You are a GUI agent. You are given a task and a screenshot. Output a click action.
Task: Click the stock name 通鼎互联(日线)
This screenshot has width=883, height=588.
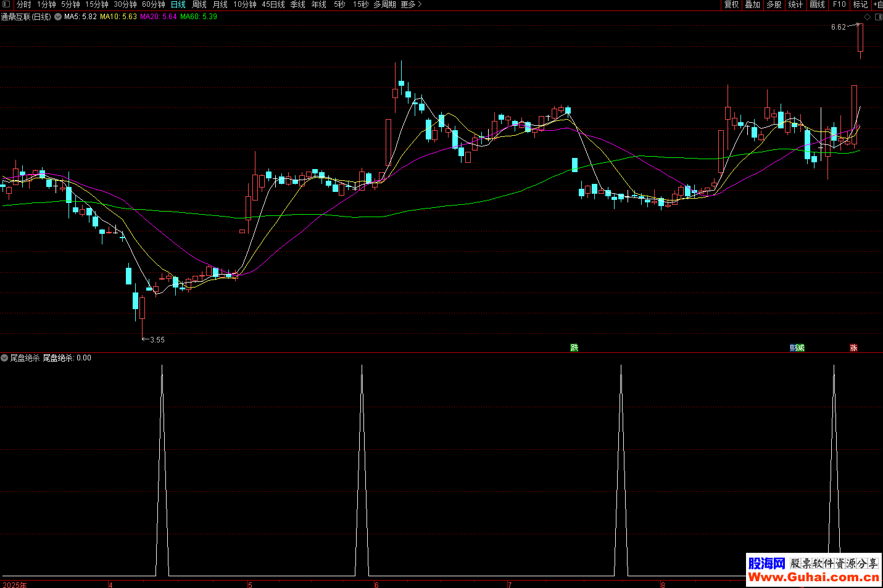[x=26, y=17]
